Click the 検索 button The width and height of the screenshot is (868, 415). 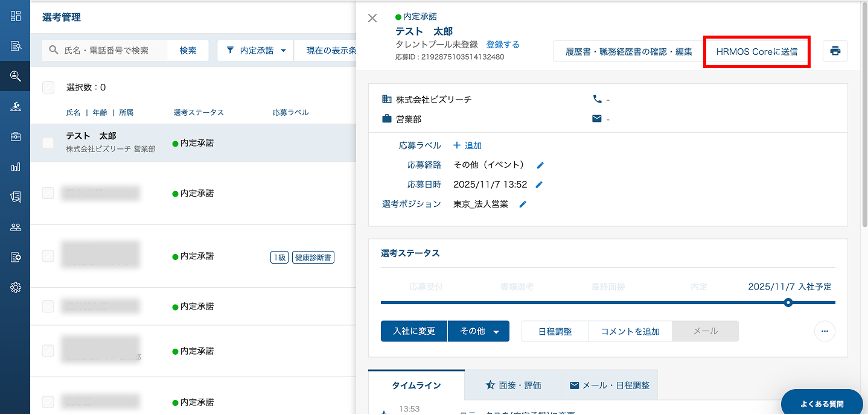tap(188, 51)
